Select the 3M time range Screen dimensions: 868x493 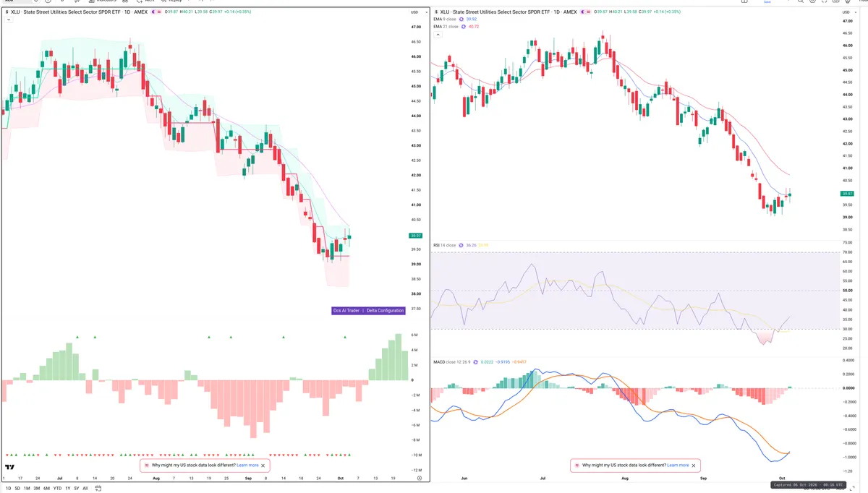coord(37,489)
